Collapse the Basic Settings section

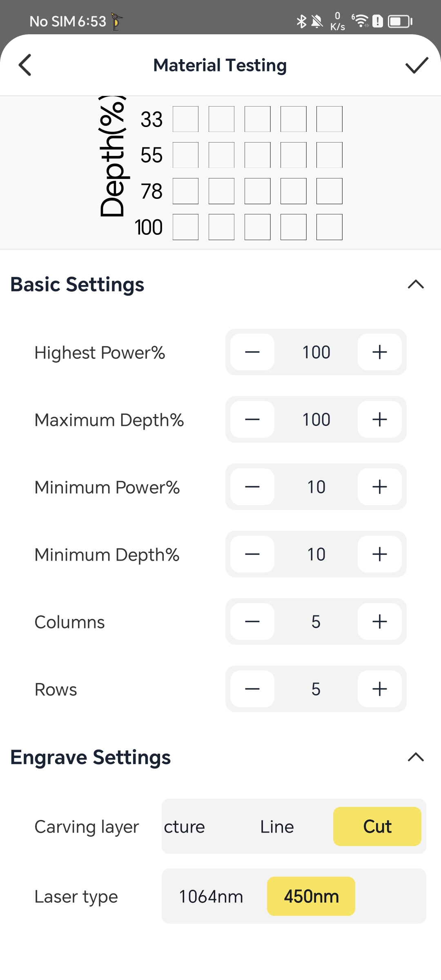tap(416, 284)
